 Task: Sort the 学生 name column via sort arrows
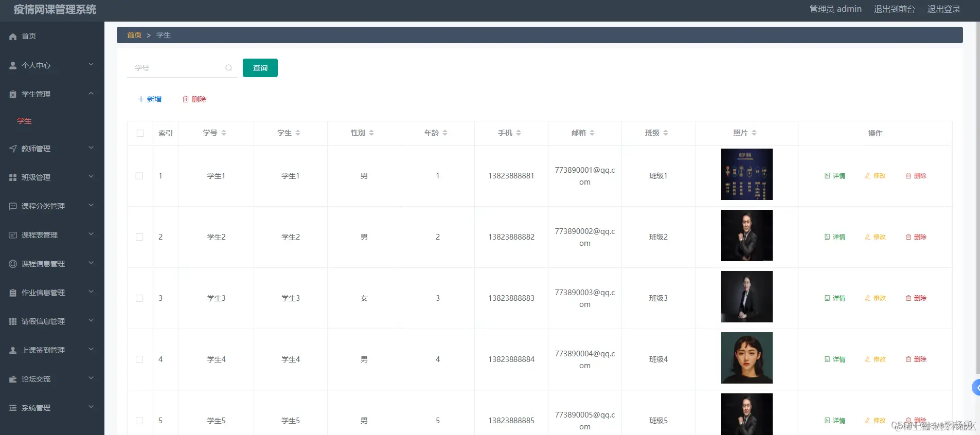coord(298,133)
